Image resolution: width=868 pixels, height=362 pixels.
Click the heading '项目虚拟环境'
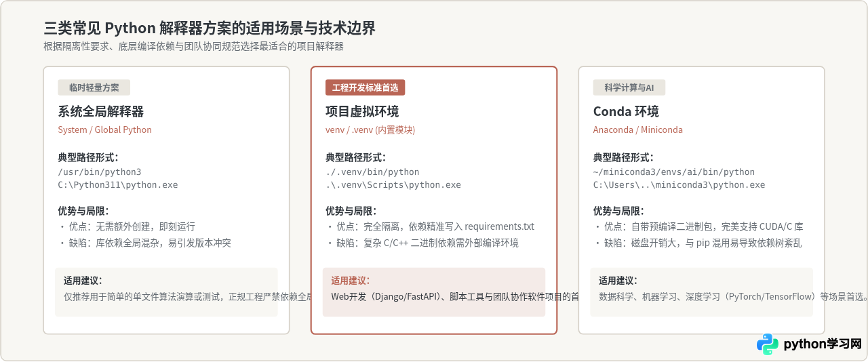pyautogui.click(x=362, y=112)
